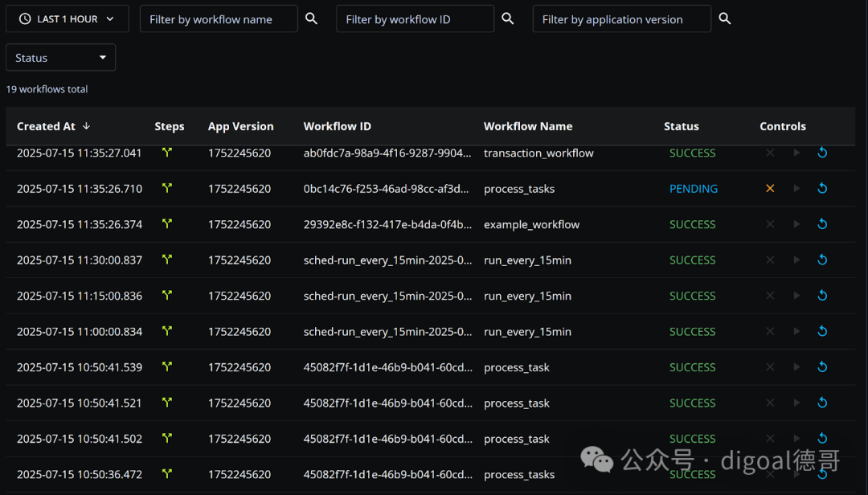Click the Created At column header
The height and width of the screenshot is (495, 868).
click(46, 126)
